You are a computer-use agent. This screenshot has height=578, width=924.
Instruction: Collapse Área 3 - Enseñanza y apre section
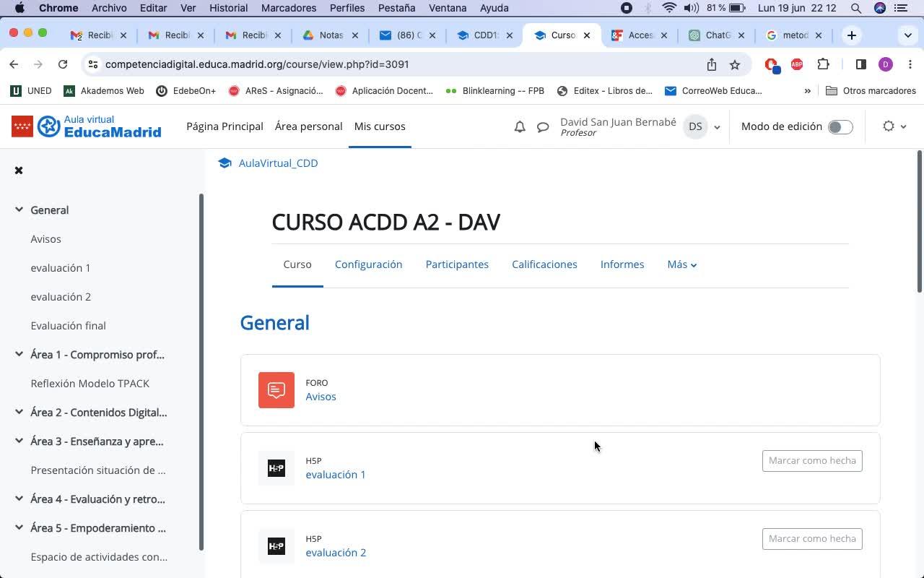19,441
